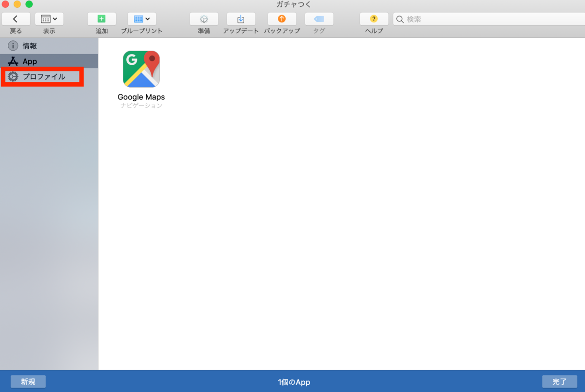Select the Google Maps app icon
The width and height of the screenshot is (585, 392).
tap(141, 69)
